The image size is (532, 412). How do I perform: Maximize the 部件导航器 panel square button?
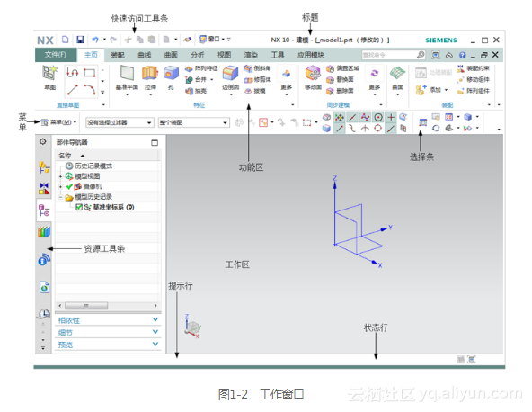155,143
